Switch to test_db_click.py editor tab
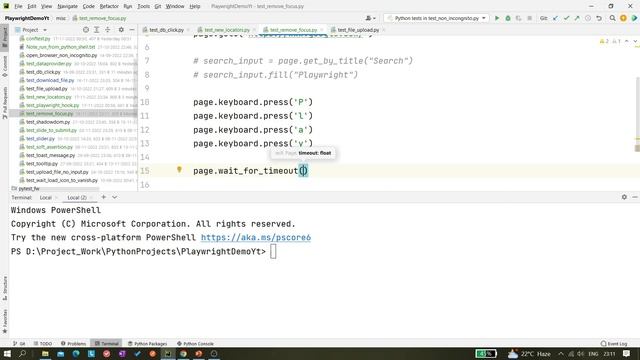The height and width of the screenshot is (360, 640). click(x=167, y=30)
